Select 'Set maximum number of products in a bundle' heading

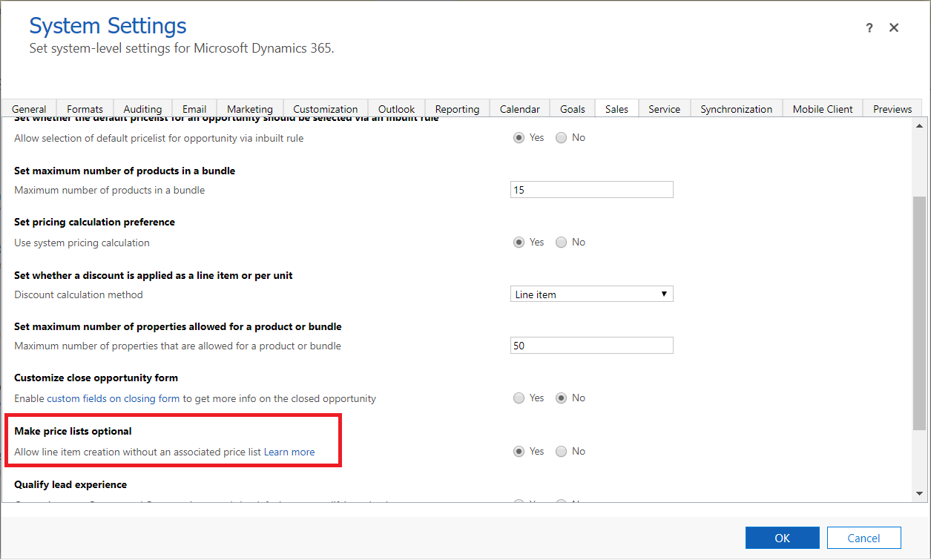[125, 171]
